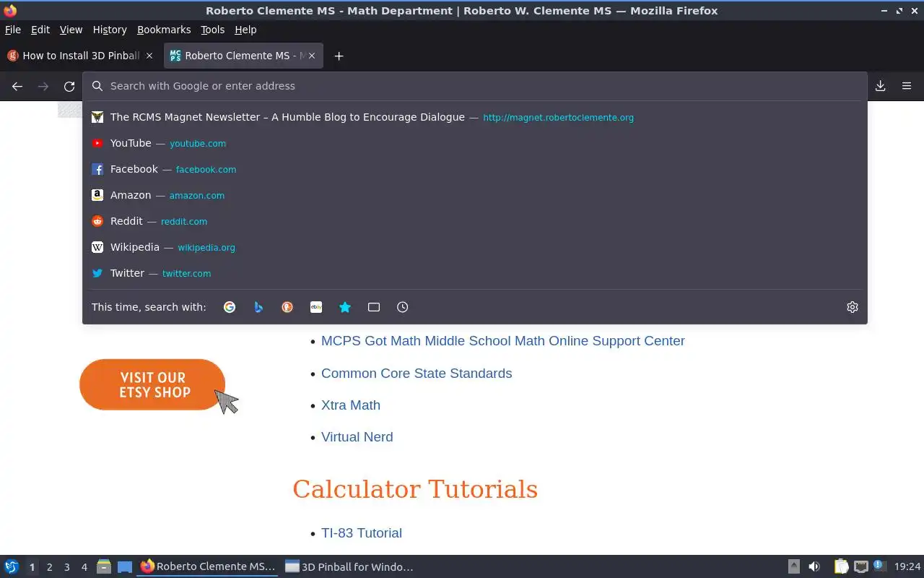This screenshot has width=924, height=578.
Task: Open the File menu
Action: [x=13, y=30]
